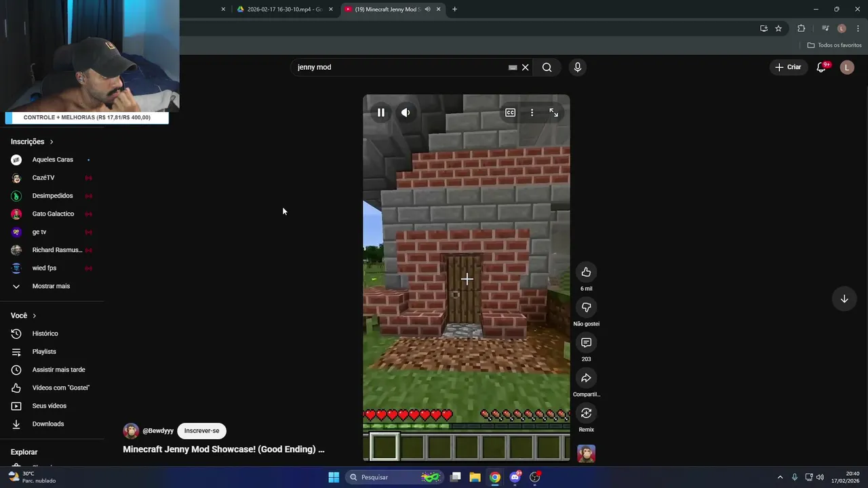
Task: Mute the Minecraft Jenny Mod tab audio
Action: pyautogui.click(x=427, y=9)
